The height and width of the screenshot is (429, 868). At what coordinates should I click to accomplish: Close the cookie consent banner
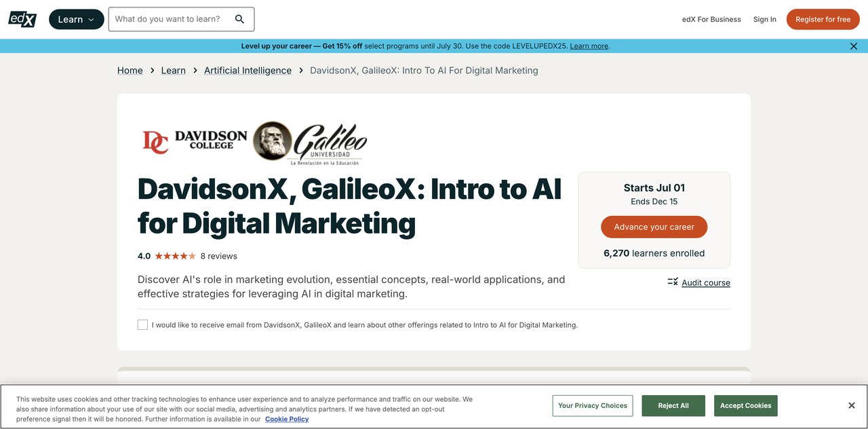(x=852, y=405)
